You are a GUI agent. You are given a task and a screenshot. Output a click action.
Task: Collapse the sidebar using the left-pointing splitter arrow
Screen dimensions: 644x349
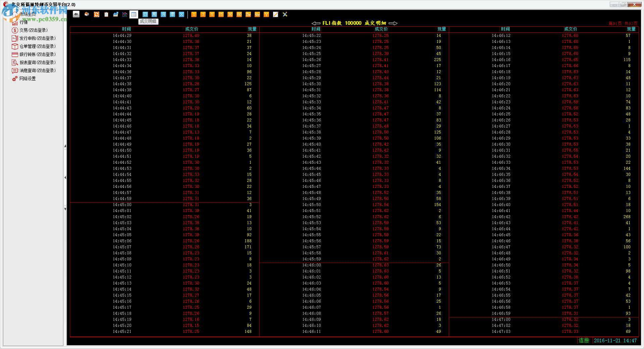coord(65,178)
